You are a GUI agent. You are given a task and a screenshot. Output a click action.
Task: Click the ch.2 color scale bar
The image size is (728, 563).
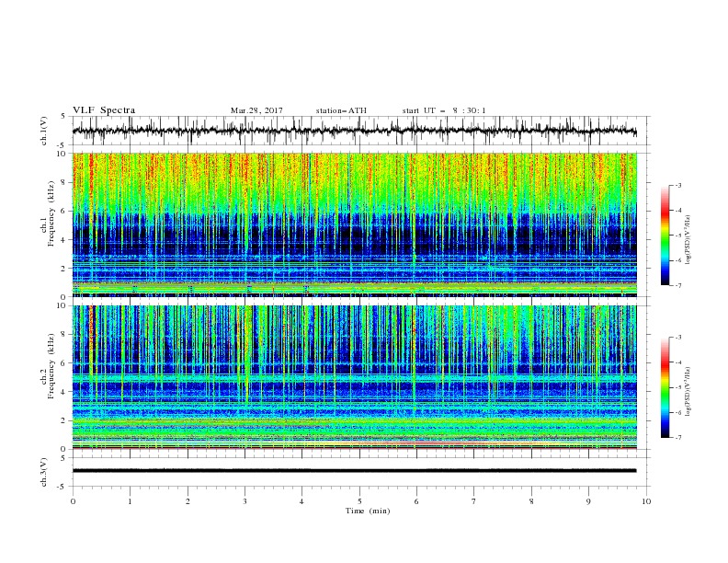pyautogui.click(x=665, y=387)
